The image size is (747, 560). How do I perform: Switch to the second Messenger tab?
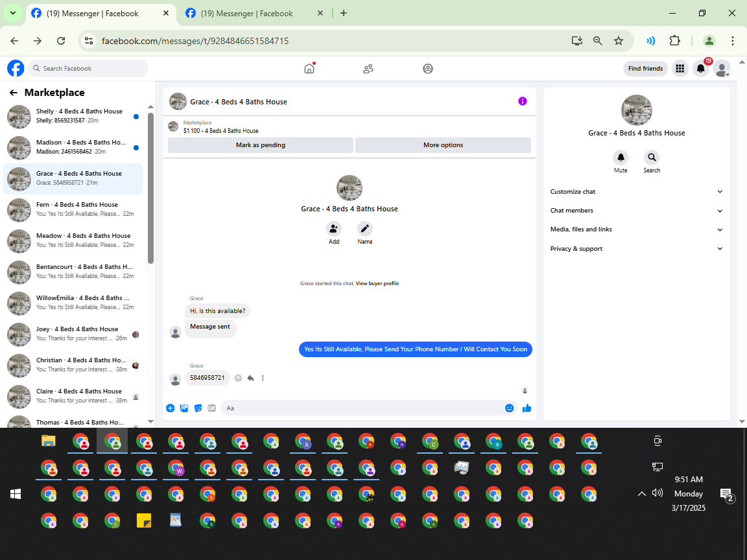pyautogui.click(x=255, y=14)
